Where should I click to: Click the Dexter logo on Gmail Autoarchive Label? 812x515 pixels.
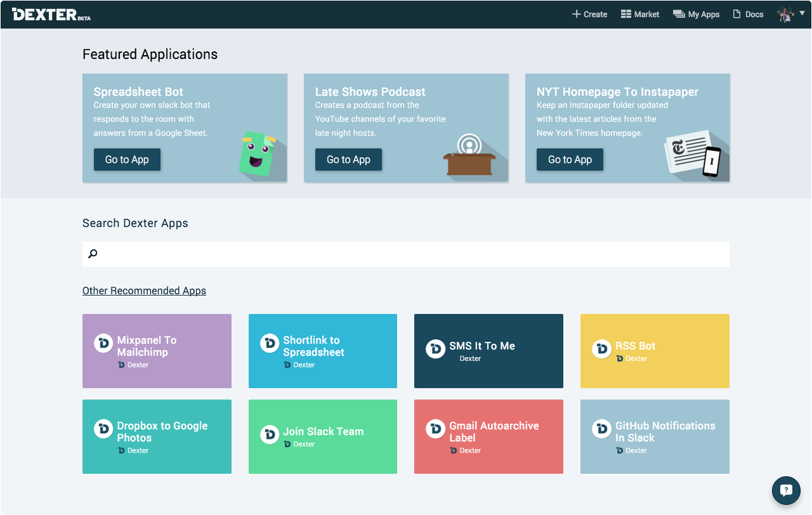coord(435,429)
